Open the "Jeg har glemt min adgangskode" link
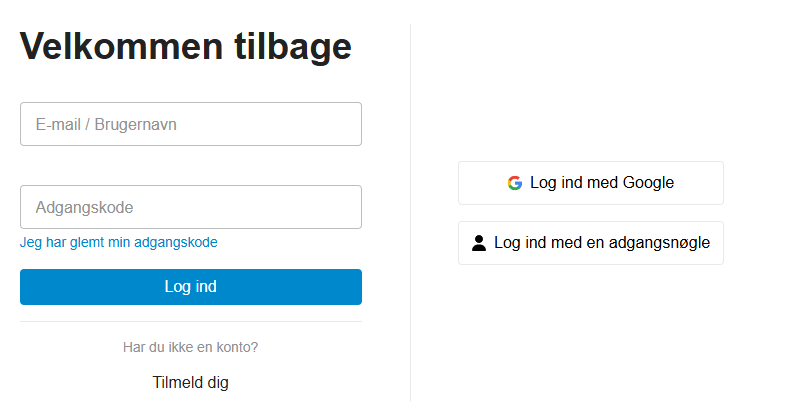786x416 pixels. coord(119,242)
